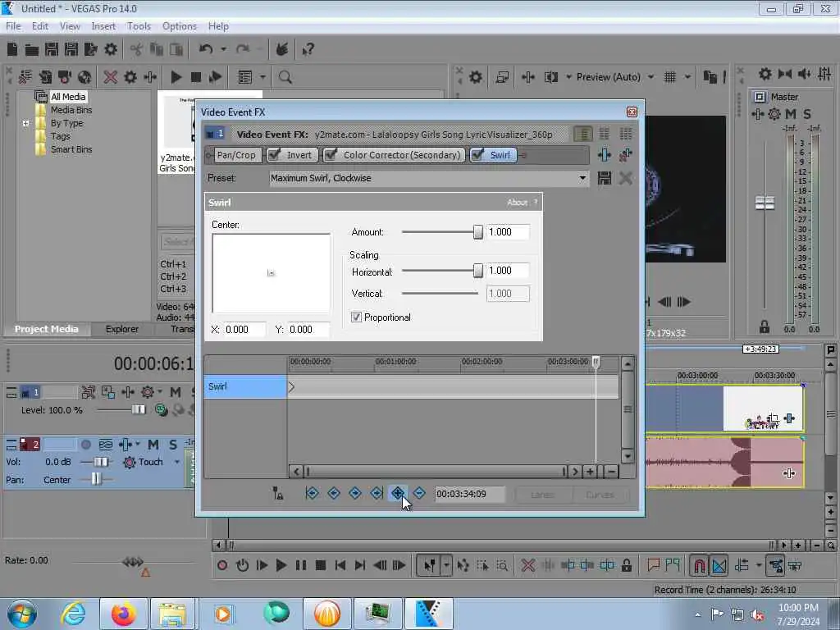Go to first keyframe button
The width and height of the screenshot is (840, 630).
[x=312, y=493]
